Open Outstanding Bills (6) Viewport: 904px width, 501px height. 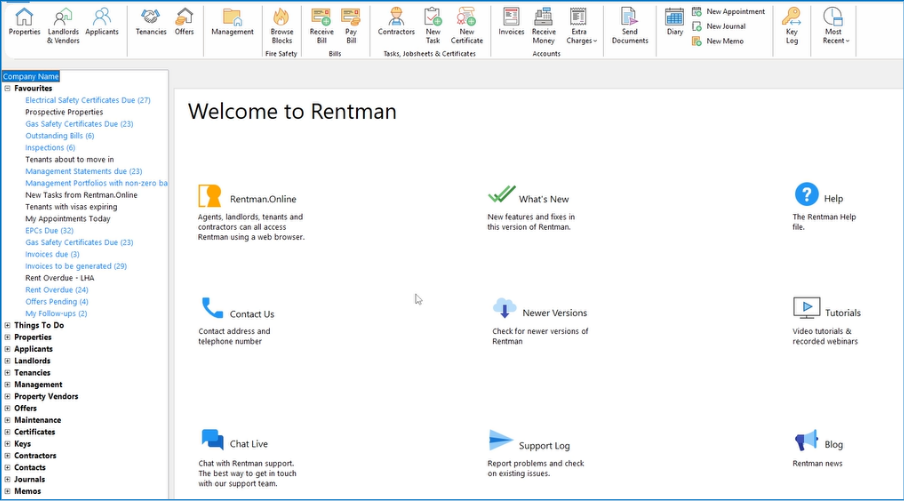[x=59, y=136]
